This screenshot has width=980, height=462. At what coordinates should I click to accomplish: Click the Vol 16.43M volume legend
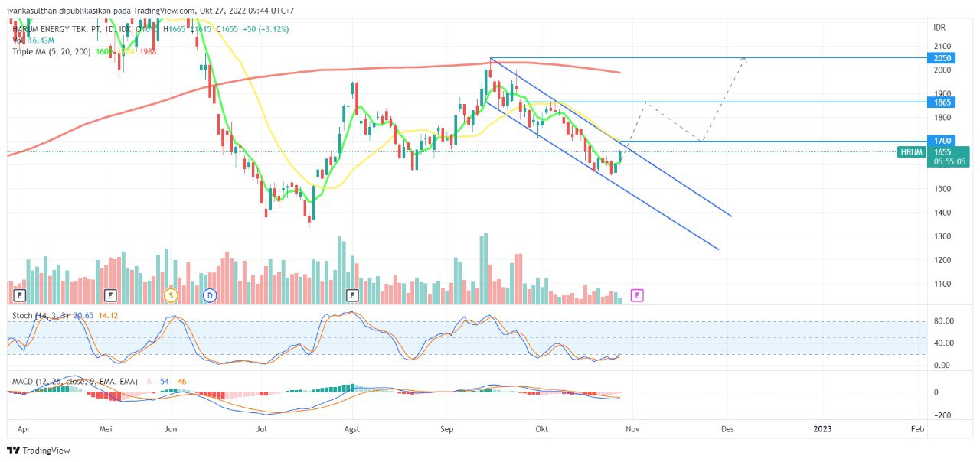tap(33, 40)
